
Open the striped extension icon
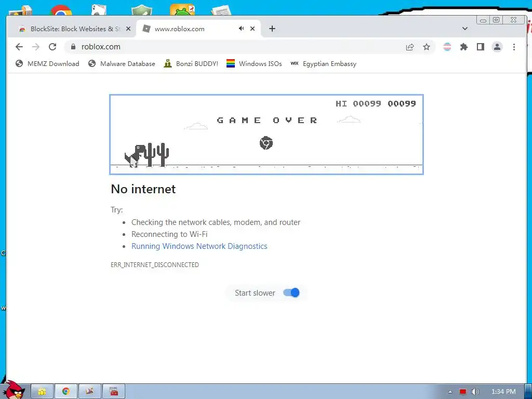pos(447,47)
